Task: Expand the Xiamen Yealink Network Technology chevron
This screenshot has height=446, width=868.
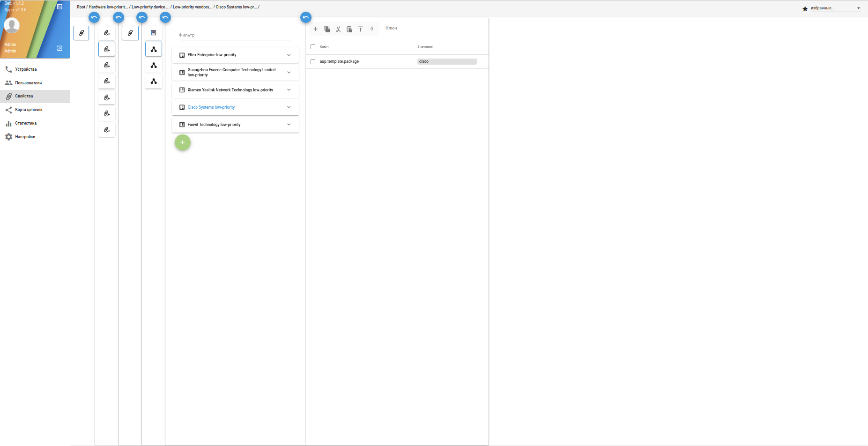Action: pyautogui.click(x=289, y=89)
